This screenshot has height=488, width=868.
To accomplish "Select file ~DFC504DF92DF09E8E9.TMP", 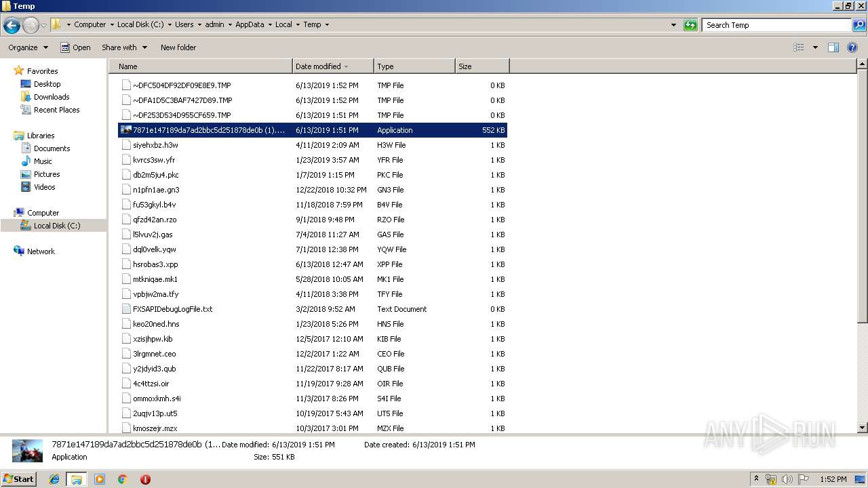I will pyautogui.click(x=313, y=85).
